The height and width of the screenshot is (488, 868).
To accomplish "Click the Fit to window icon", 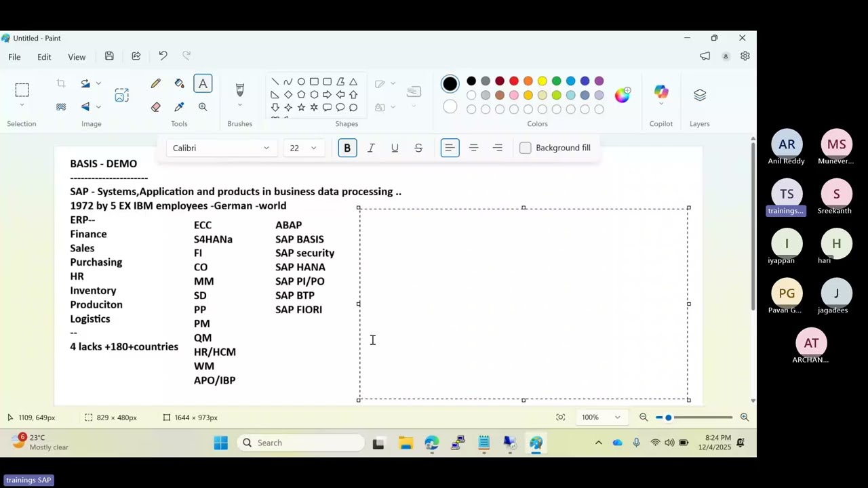I will [560, 418].
